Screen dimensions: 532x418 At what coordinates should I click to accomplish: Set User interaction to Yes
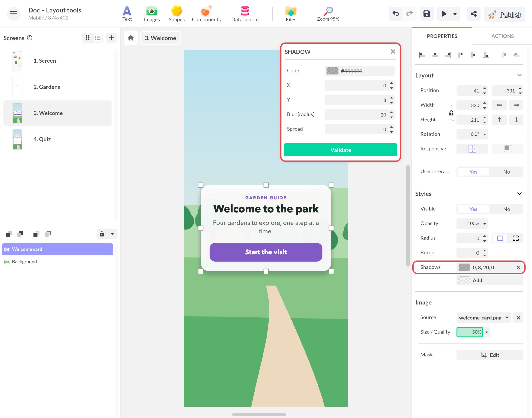[x=473, y=172]
